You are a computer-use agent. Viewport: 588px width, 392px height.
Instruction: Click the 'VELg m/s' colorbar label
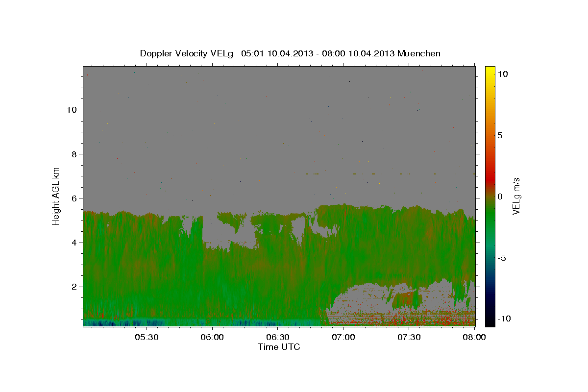coord(516,196)
